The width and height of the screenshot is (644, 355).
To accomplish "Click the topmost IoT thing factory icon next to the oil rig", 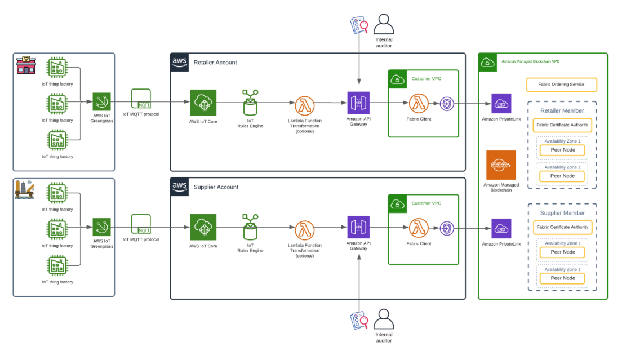I will 57,193.
